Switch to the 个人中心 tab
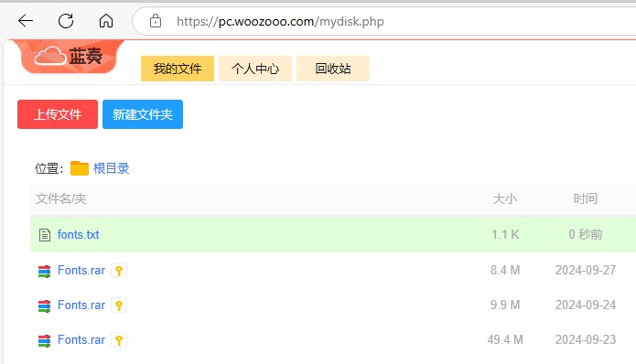This screenshot has height=364, width=636. click(255, 69)
